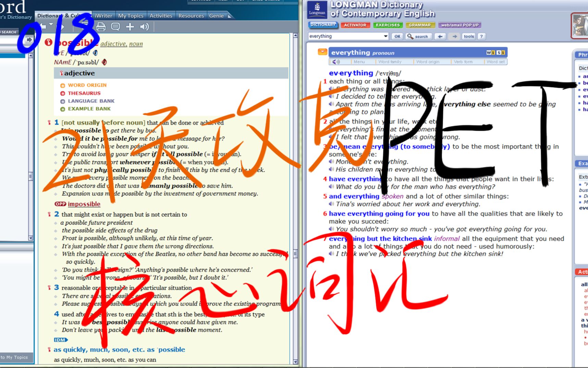Play audio for 'Apart from the bus arriving late'
Image resolution: width=588 pixels, height=368 pixels.
coord(331,104)
